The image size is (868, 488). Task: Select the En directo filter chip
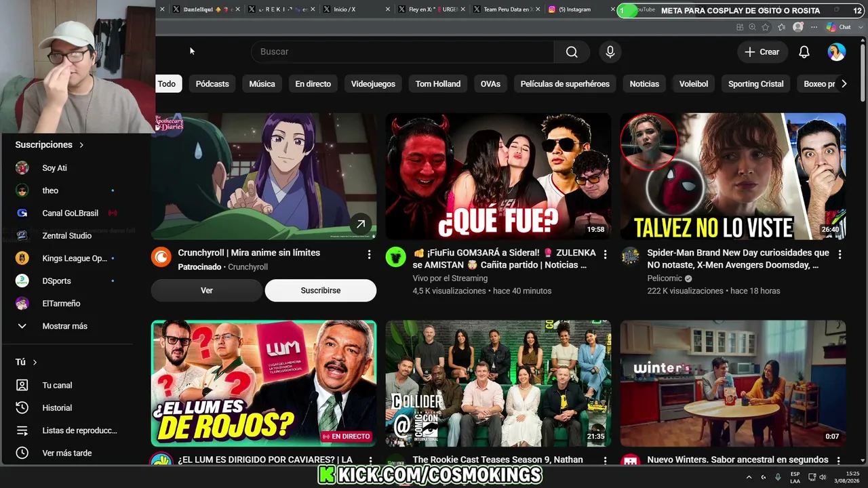(x=313, y=84)
